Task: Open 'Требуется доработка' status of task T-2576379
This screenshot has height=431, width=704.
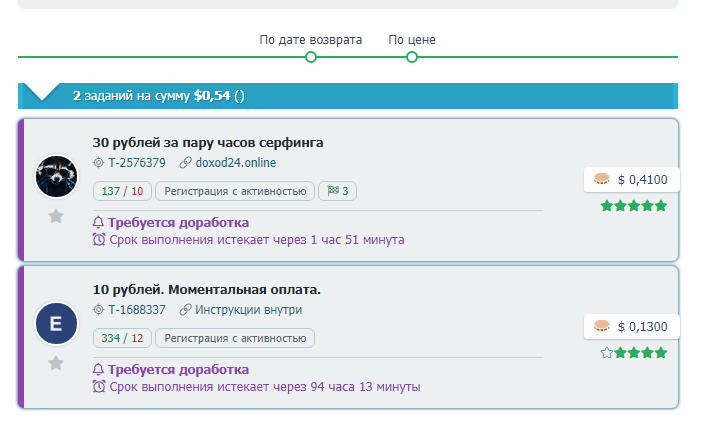Action: (x=178, y=223)
